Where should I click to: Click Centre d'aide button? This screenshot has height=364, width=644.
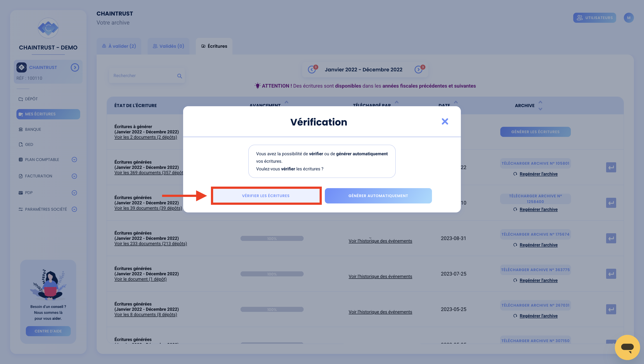(48, 331)
